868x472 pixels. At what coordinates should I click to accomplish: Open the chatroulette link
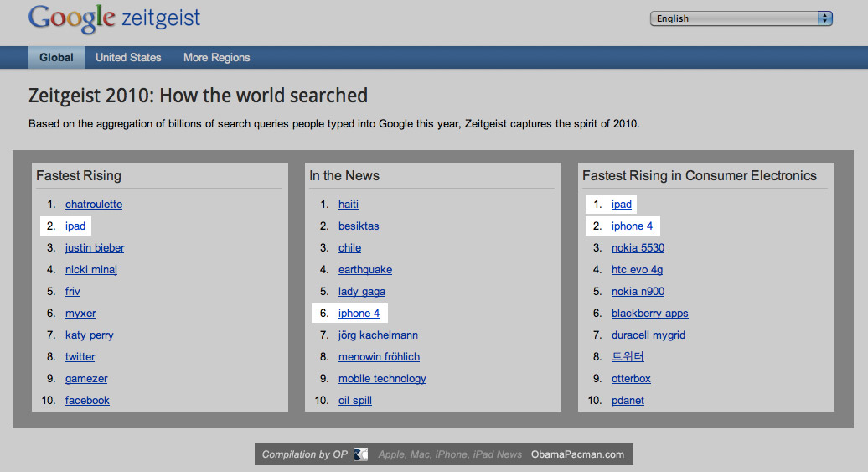click(x=94, y=204)
